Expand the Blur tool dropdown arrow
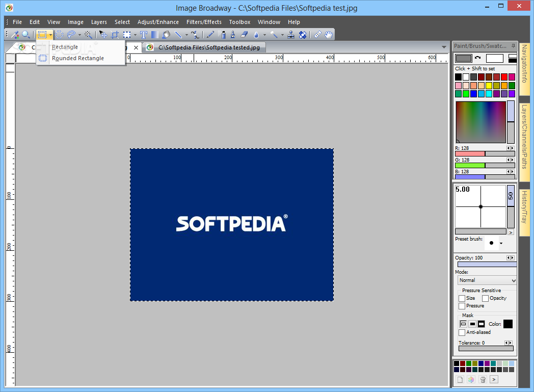534x392 pixels. point(264,35)
